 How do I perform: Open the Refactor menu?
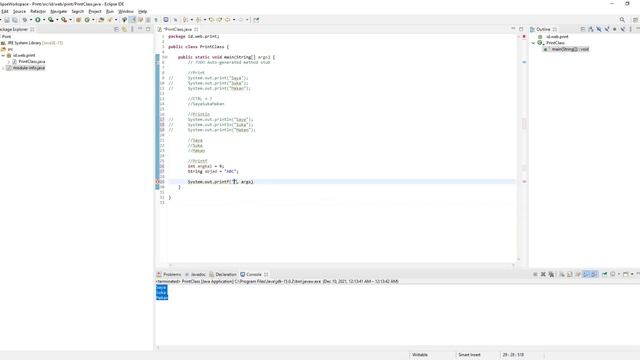coord(38,11)
